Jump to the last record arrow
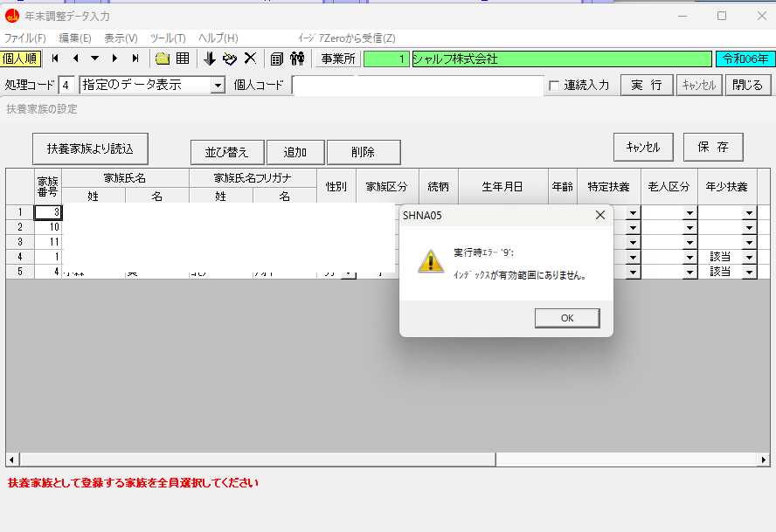The image size is (776, 532). 135,59
